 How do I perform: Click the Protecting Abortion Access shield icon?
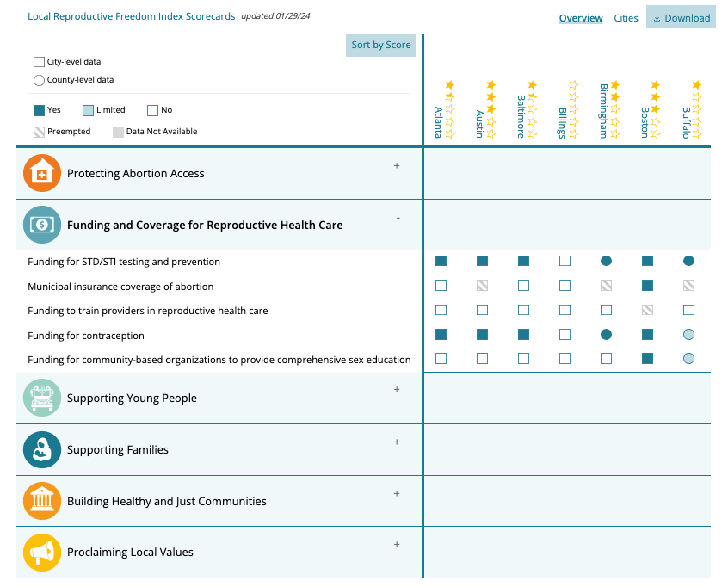[x=42, y=172]
